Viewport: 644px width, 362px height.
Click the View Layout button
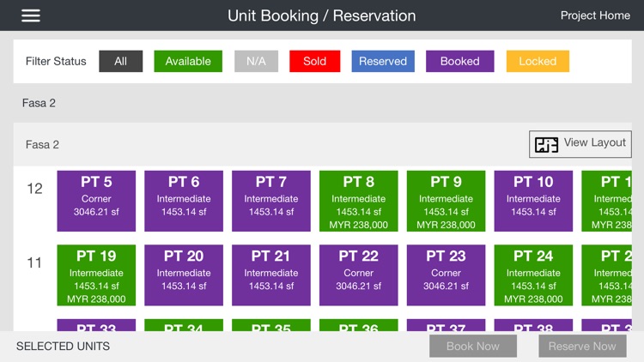coord(580,144)
